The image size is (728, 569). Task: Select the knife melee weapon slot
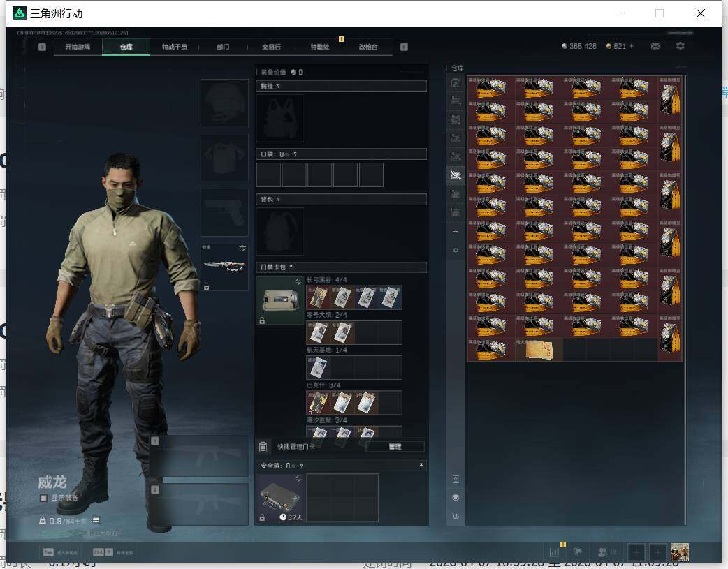(224, 267)
